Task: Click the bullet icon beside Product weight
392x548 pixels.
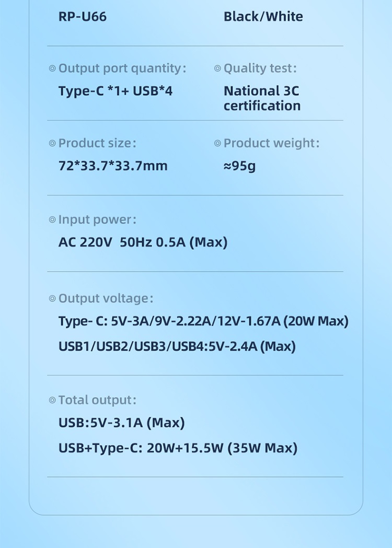Action: (217, 143)
